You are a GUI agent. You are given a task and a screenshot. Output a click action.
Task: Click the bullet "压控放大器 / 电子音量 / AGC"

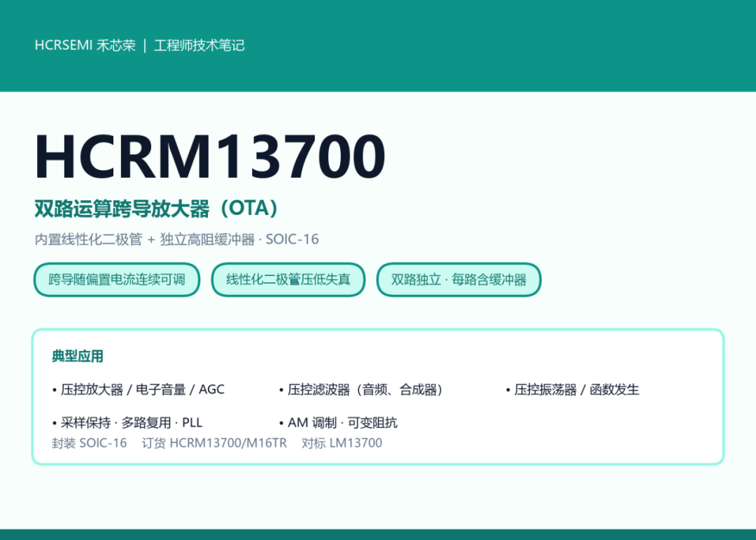(139, 389)
